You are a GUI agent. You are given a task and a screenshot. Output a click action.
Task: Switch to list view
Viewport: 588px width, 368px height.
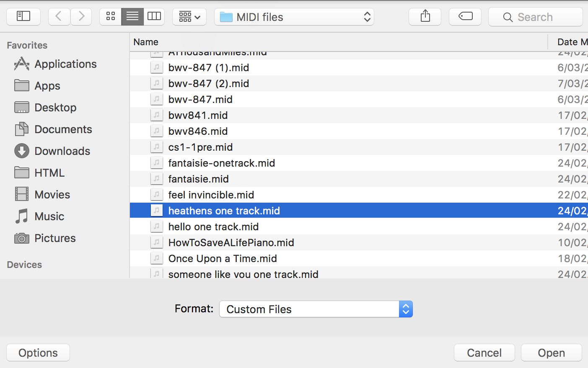click(132, 17)
